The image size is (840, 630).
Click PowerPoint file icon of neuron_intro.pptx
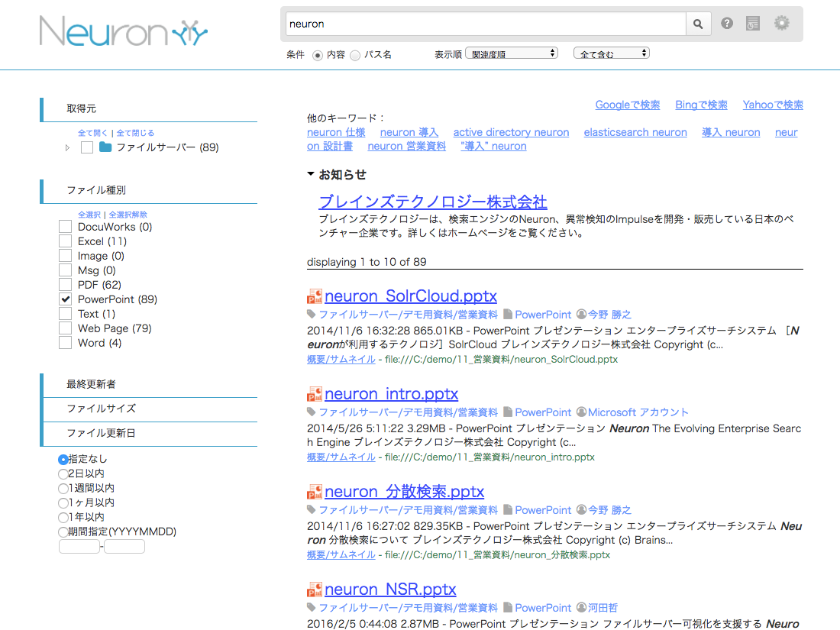click(315, 394)
